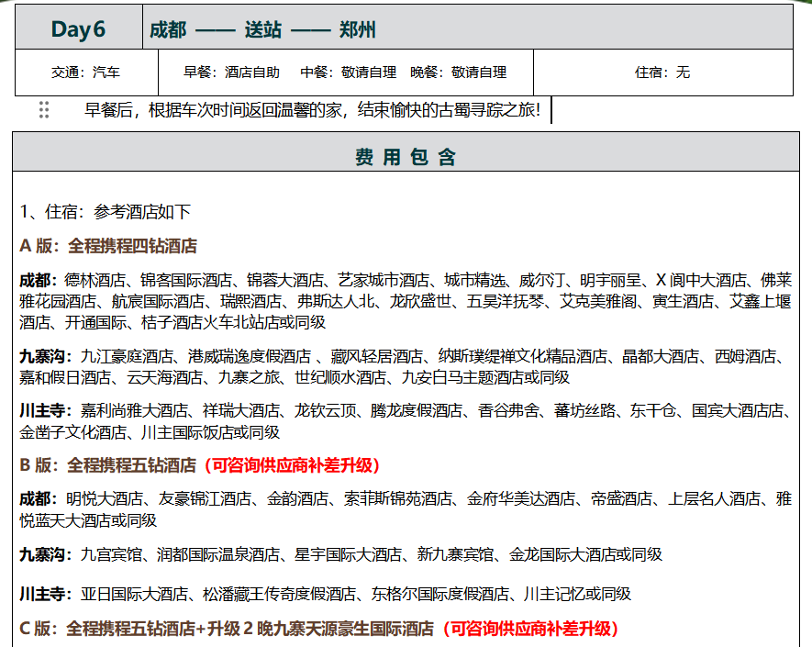Click 腾龙度假酒店 text
Image resolution: width=812 pixels, height=647 pixels.
point(417,411)
